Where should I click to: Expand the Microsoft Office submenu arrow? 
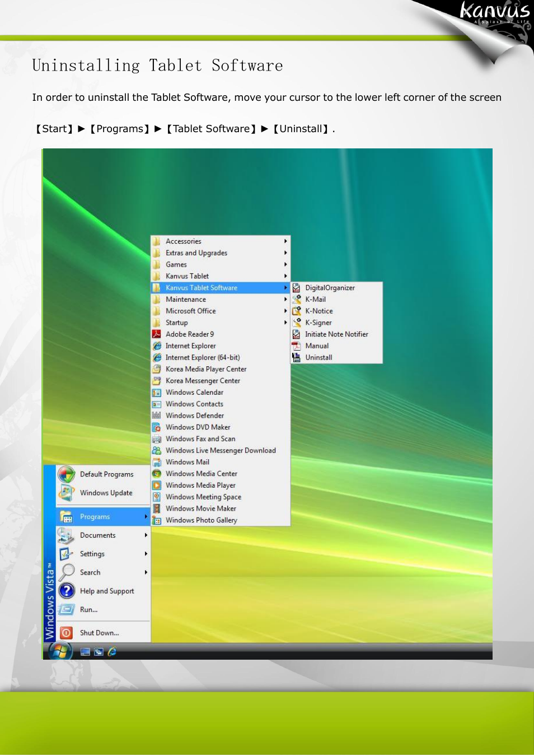[285, 311]
